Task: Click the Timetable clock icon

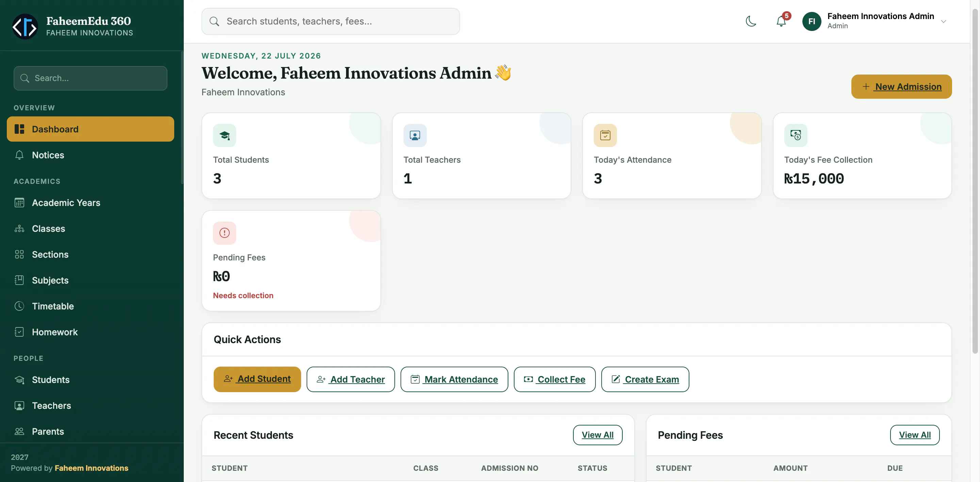Action: (x=19, y=306)
